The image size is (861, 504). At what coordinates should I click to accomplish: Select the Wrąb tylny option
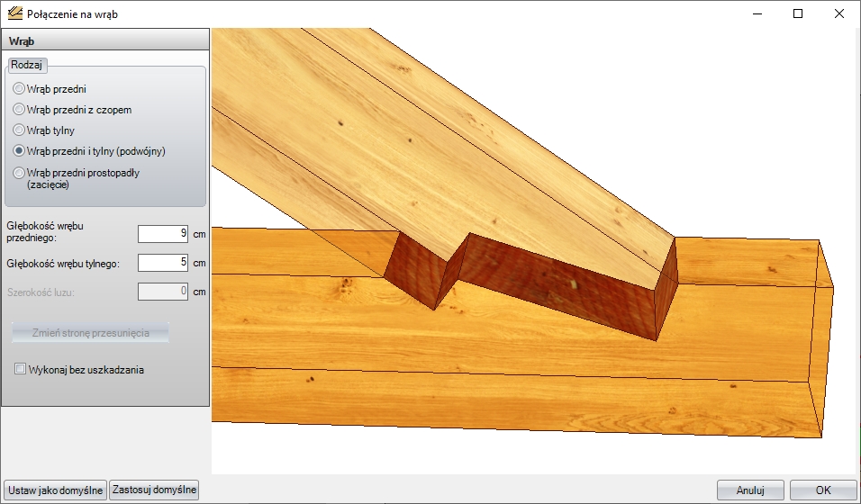pos(19,130)
